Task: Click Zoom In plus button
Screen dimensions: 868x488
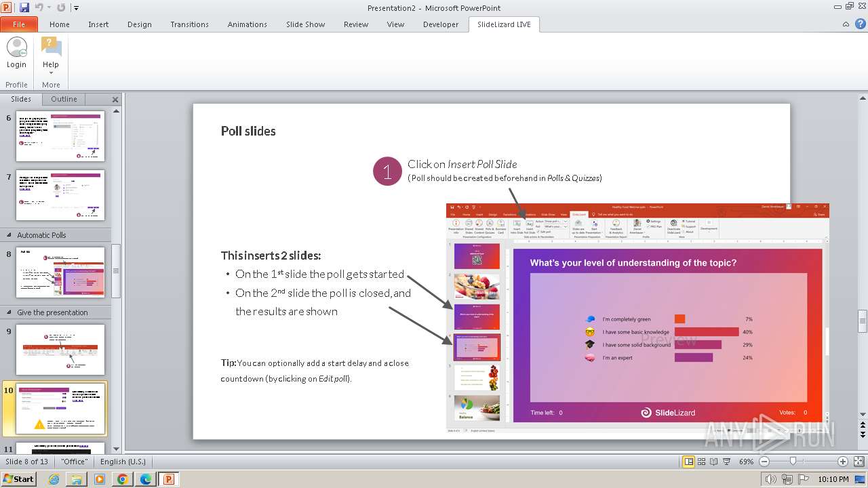Action: point(843,462)
